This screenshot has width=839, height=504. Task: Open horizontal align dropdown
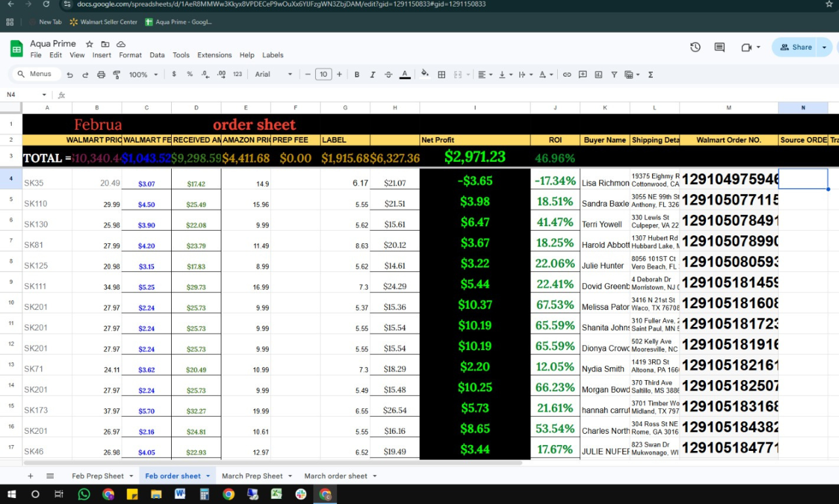pos(485,75)
